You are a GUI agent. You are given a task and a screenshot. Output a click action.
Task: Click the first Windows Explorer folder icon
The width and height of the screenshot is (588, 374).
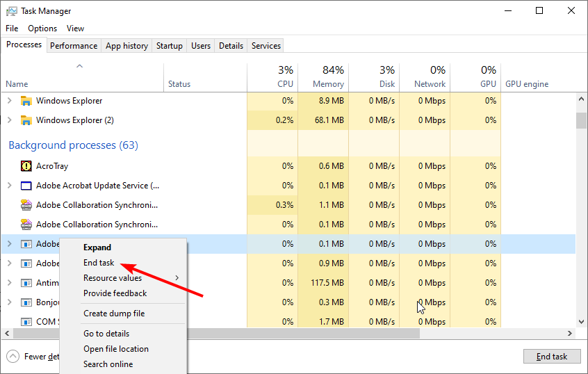[x=26, y=101]
